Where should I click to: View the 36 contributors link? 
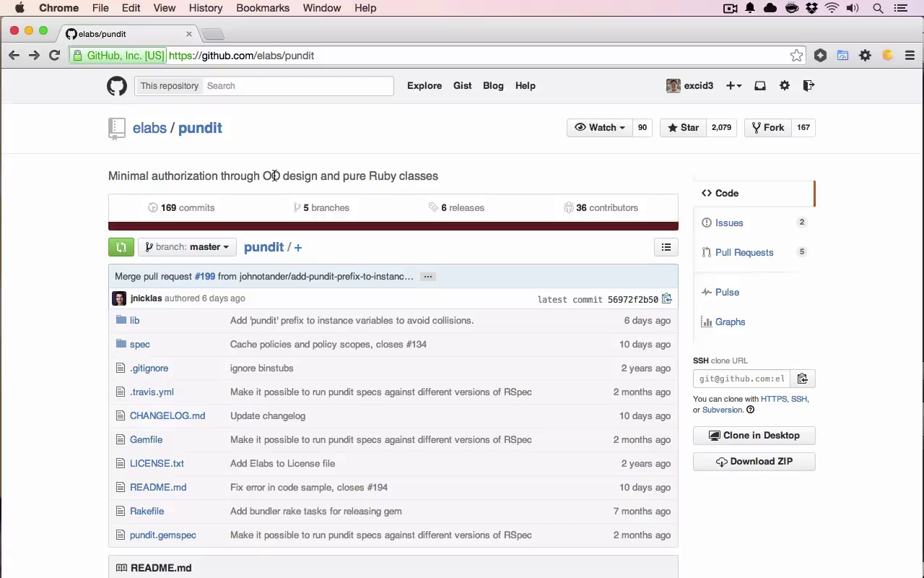(x=601, y=207)
